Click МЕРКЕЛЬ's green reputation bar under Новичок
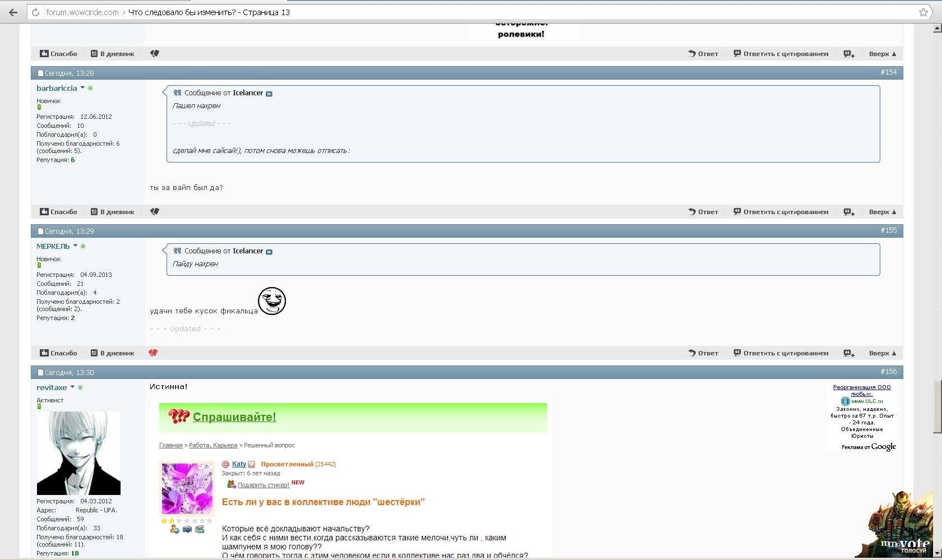Viewport: 942px width, 560px height. click(x=39, y=266)
